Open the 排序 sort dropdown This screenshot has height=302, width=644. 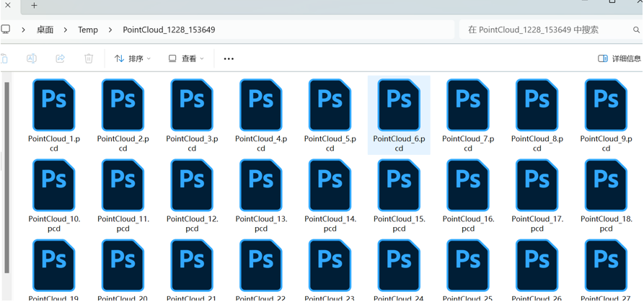point(133,58)
